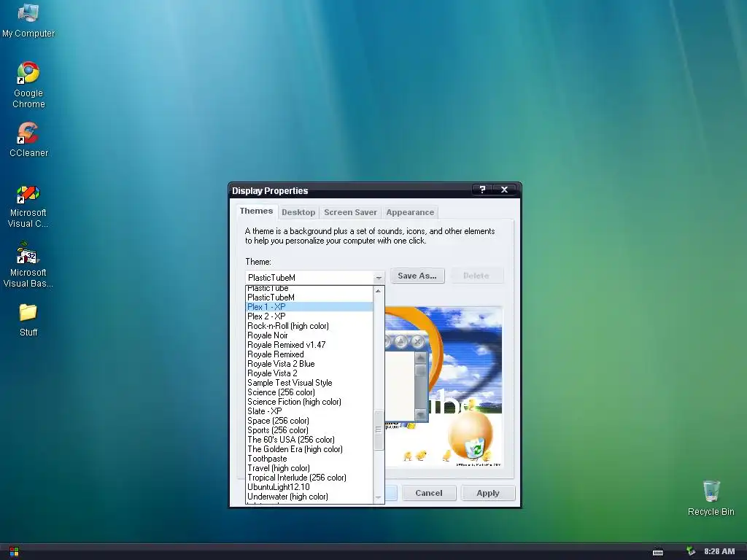747x560 pixels.
Task: Click the Save As... button
Action: pyautogui.click(x=417, y=276)
